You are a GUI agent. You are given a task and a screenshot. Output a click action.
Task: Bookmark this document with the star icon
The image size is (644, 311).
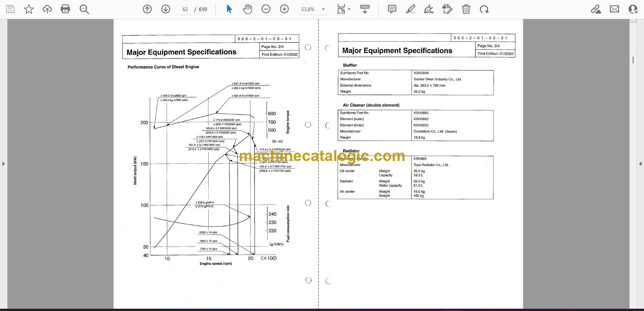[29, 9]
